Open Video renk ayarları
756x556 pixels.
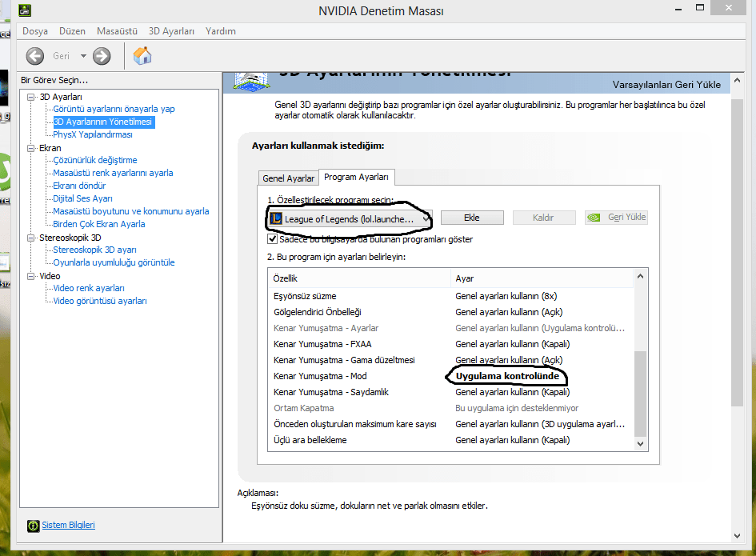pos(89,288)
